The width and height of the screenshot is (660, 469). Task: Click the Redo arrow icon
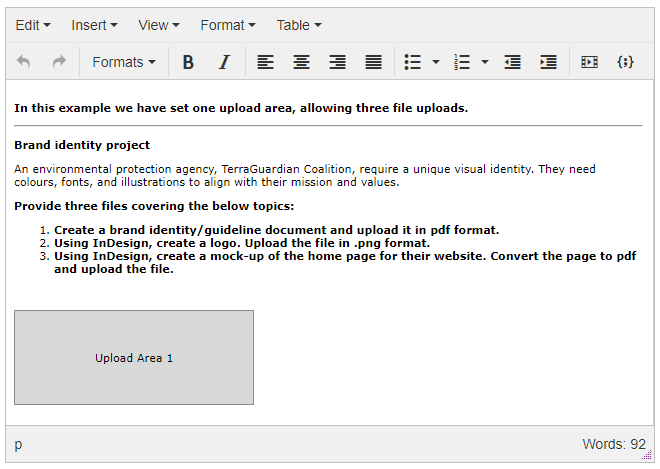[59, 62]
